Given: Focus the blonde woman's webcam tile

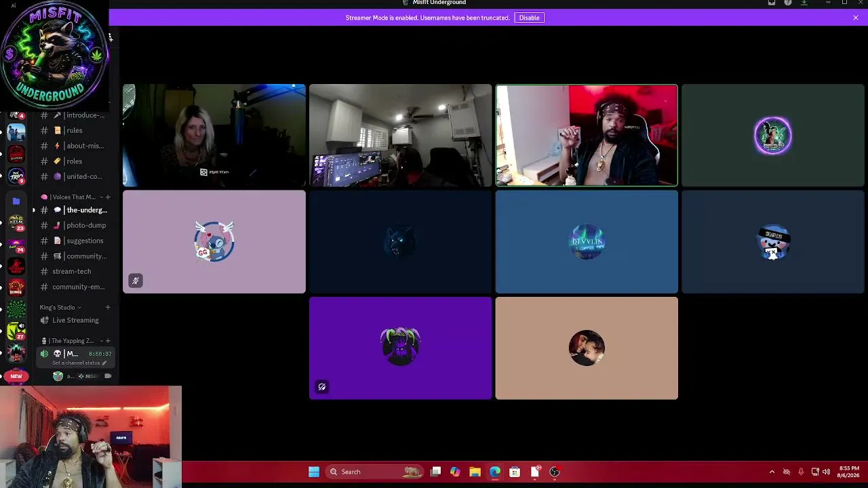Looking at the screenshot, I should [214, 135].
